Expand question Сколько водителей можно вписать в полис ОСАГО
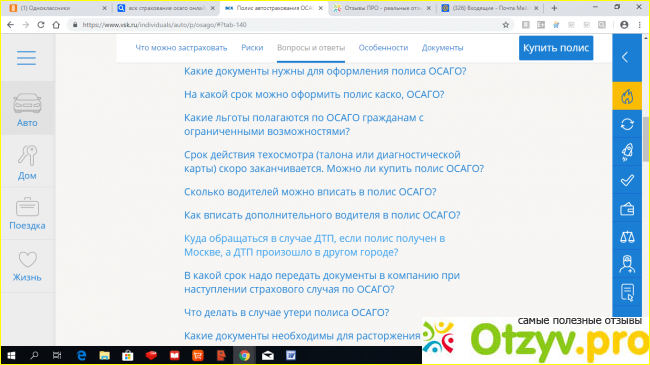The height and width of the screenshot is (365, 650). point(310,192)
